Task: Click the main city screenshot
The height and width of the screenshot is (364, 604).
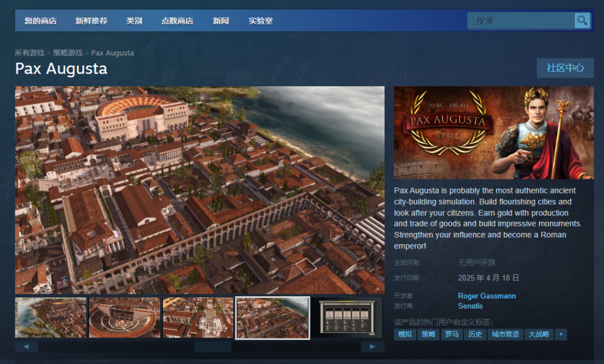Action: (x=199, y=191)
